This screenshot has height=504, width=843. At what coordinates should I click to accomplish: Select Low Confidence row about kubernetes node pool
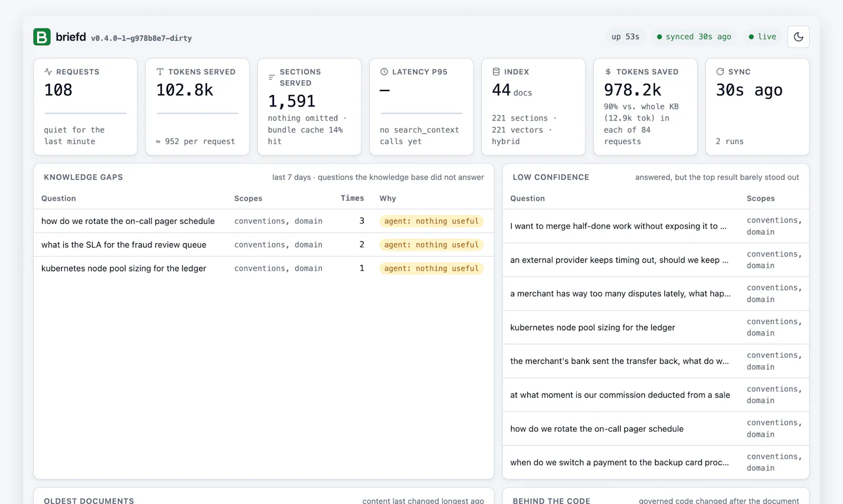click(x=656, y=327)
